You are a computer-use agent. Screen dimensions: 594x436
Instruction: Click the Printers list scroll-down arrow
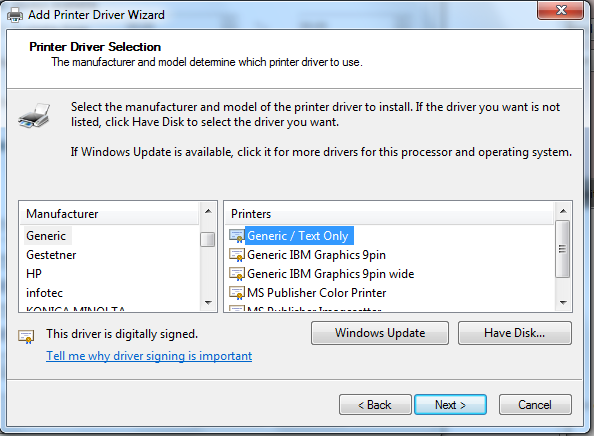point(563,302)
